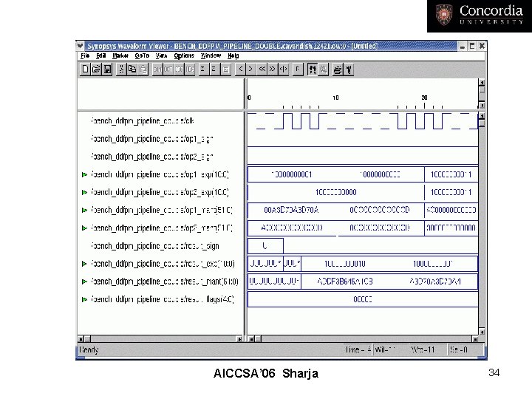This screenshot has height=399, width=532.
Task: Copy with the two-pages toolbar icon
Action: (x=132, y=69)
